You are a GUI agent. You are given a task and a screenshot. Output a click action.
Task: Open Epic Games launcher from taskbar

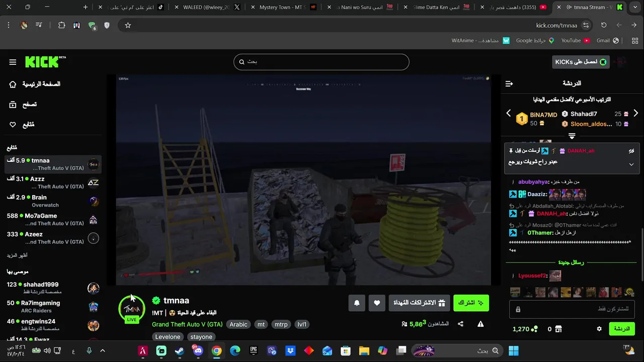254,350
